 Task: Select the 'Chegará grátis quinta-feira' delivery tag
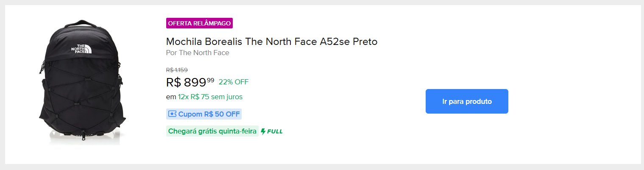tap(212, 131)
